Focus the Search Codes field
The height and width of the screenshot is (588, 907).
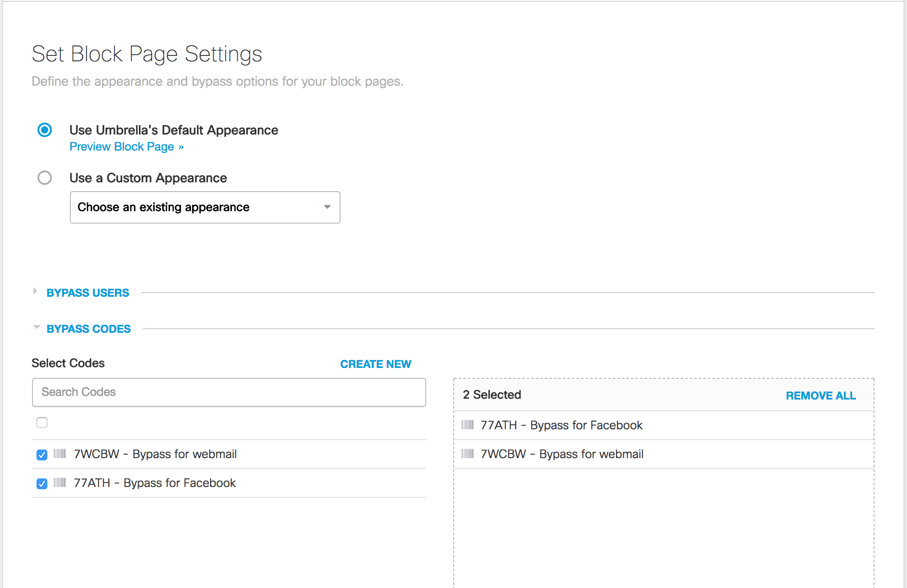point(229,392)
